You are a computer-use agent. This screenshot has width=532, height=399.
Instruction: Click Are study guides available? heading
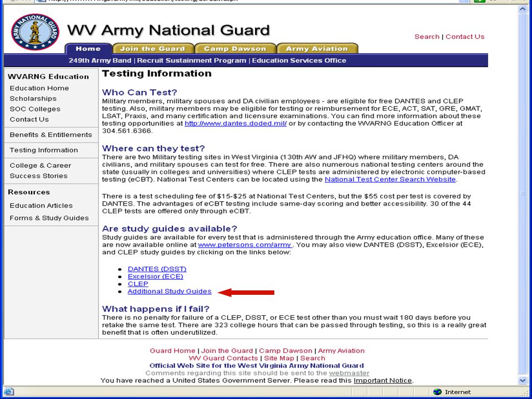(x=170, y=229)
